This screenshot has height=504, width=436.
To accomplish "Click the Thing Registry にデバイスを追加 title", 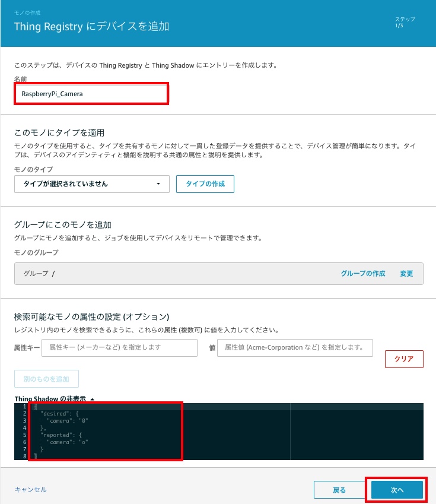I will pyautogui.click(x=91, y=26).
